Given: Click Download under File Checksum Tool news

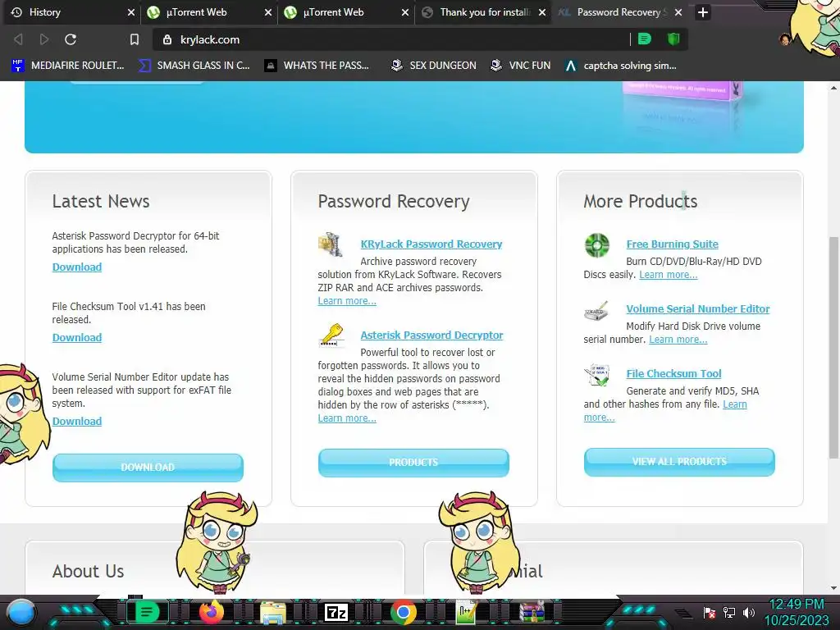Looking at the screenshot, I should [76, 337].
